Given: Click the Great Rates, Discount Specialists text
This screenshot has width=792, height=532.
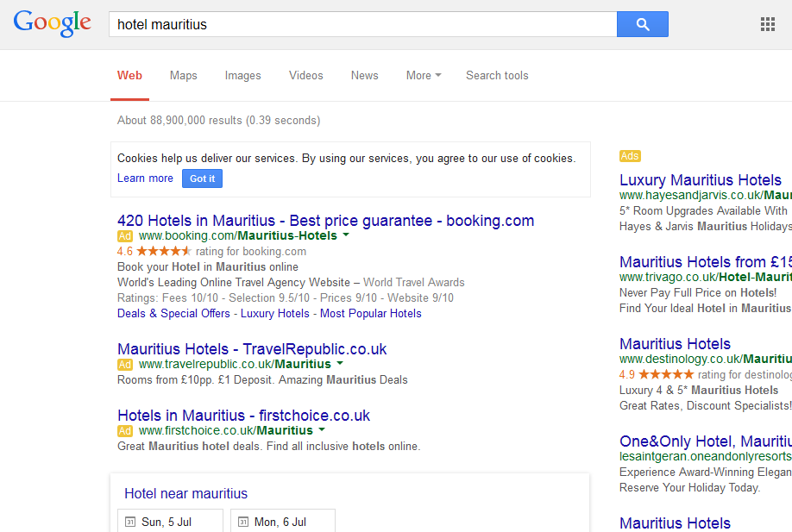Looking at the screenshot, I should click(706, 406).
